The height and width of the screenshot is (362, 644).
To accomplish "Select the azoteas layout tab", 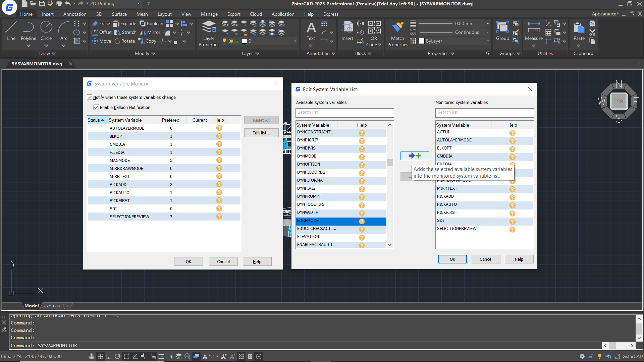I will pyautogui.click(x=52, y=306).
